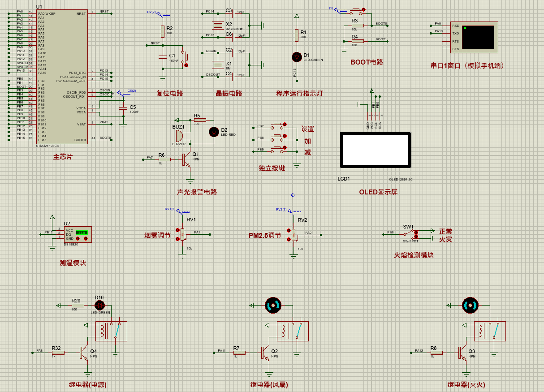Click the 独立按键 label
Screen dimensions: 544x392
pos(272,168)
